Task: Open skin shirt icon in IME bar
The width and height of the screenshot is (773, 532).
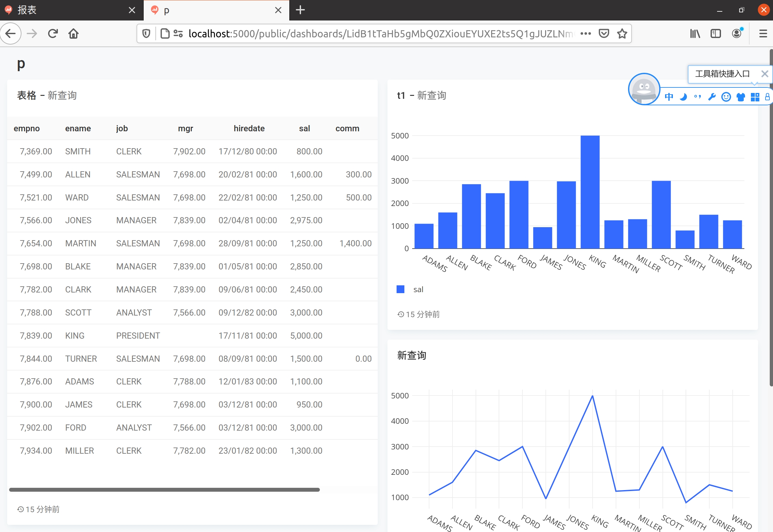Action: pyautogui.click(x=741, y=97)
